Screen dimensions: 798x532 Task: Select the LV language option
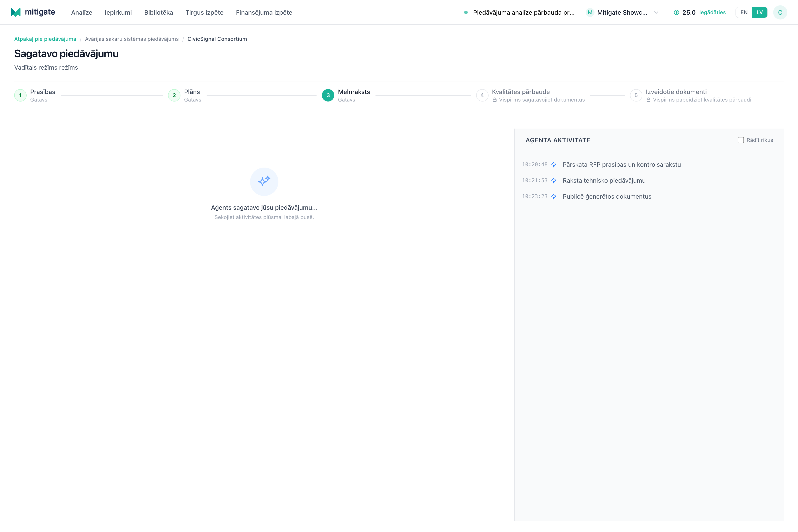point(760,13)
